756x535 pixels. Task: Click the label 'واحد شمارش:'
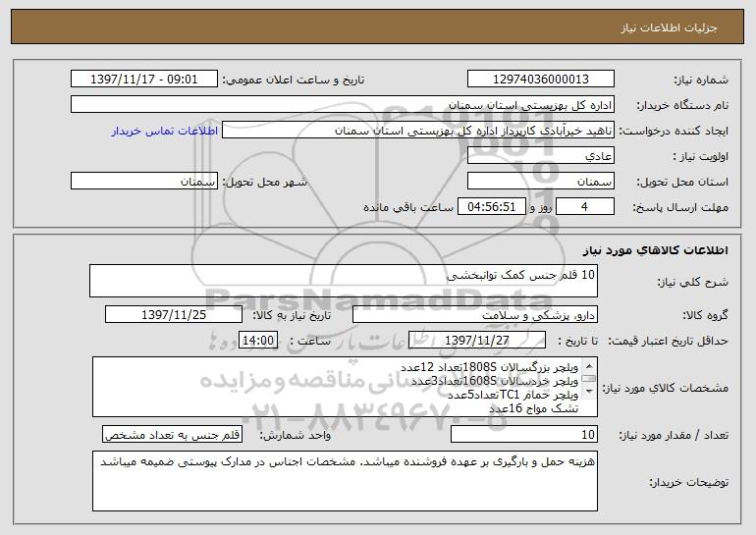pos(296,435)
